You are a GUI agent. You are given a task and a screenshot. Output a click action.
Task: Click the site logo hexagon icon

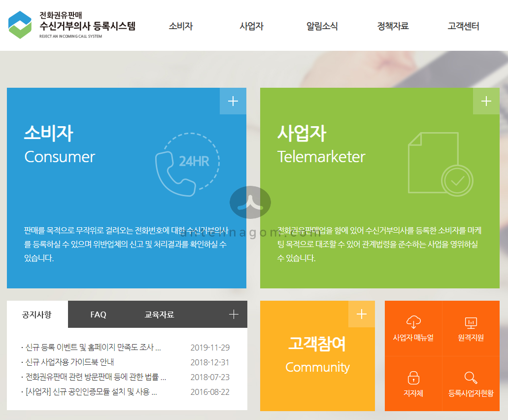20,25
